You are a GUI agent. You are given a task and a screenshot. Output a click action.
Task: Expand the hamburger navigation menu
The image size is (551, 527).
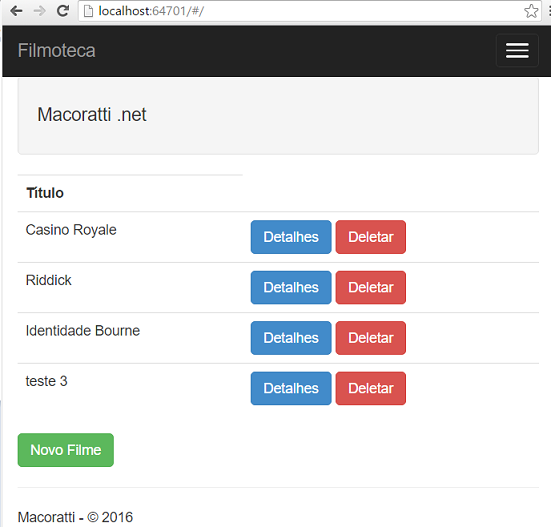517,51
